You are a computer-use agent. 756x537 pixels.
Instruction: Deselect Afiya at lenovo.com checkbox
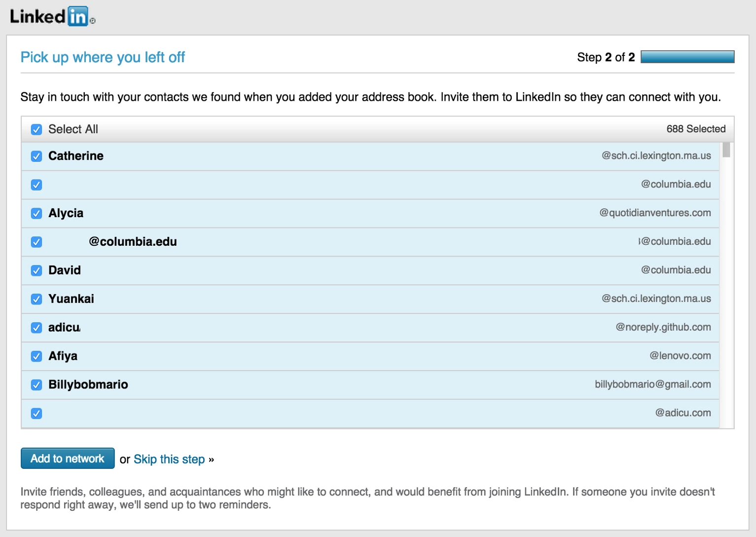36,356
